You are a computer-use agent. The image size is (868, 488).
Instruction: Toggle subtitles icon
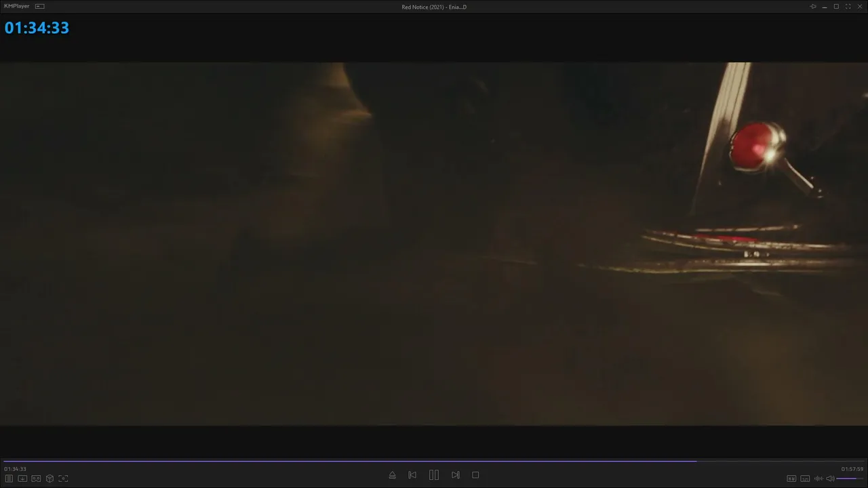click(x=805, y=479)
